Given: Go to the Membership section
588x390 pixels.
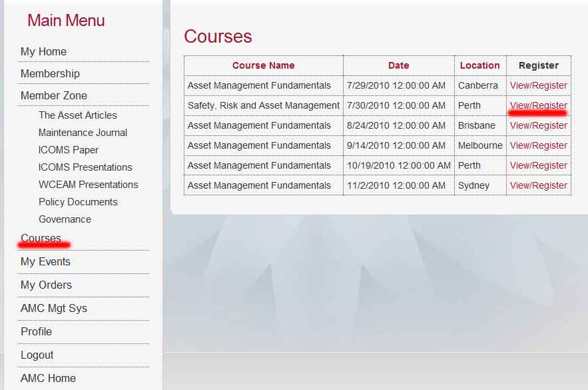Looking at the screenshot, I should click(50, 73).
